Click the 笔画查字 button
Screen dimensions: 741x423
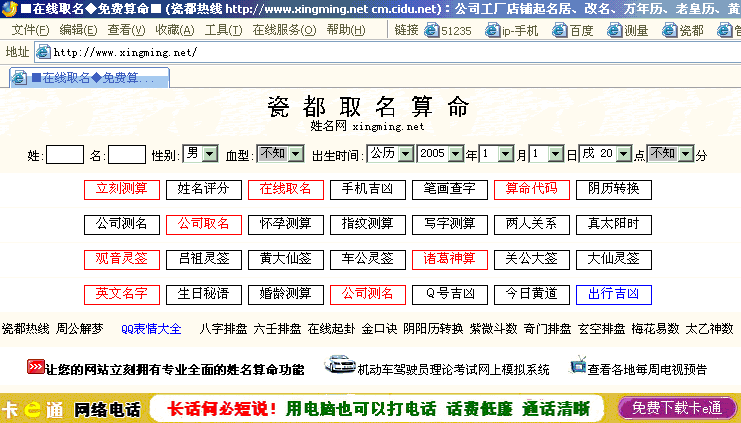click(x=450, y=190)
